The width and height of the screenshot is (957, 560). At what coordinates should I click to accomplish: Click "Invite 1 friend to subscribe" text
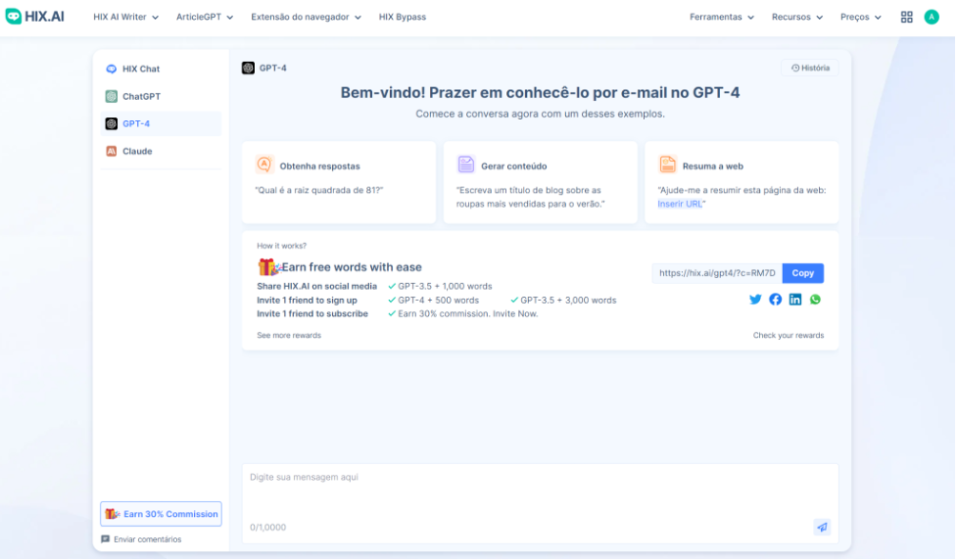pos(312,314)
